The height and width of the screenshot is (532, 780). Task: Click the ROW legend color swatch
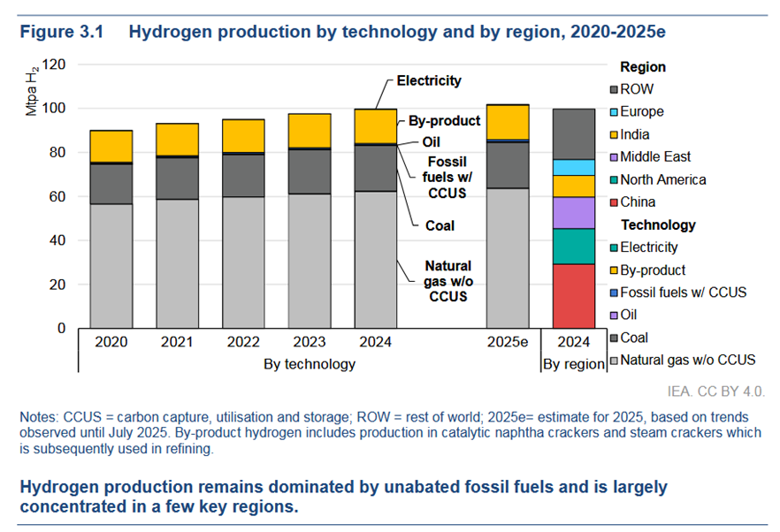(612, 89)
